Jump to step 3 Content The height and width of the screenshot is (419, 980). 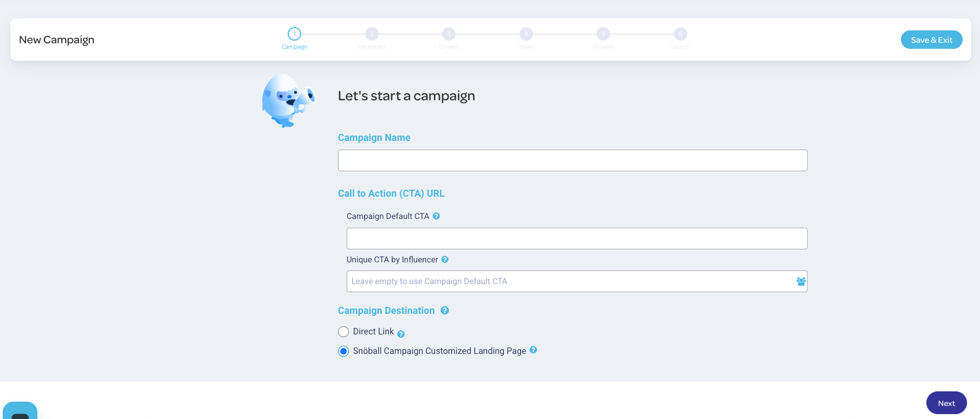449,34
